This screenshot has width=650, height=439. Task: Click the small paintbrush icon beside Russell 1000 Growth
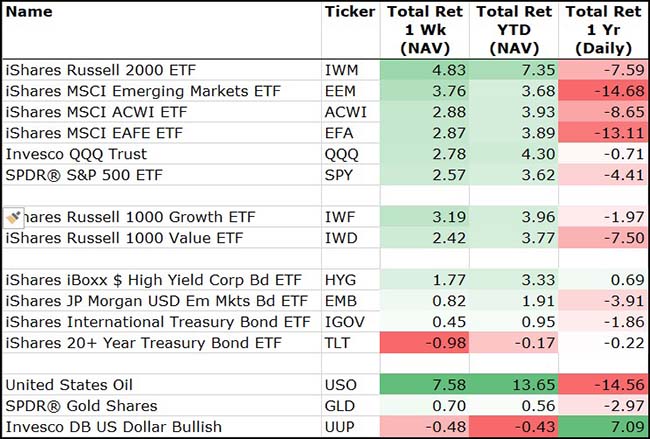point(14,217)
